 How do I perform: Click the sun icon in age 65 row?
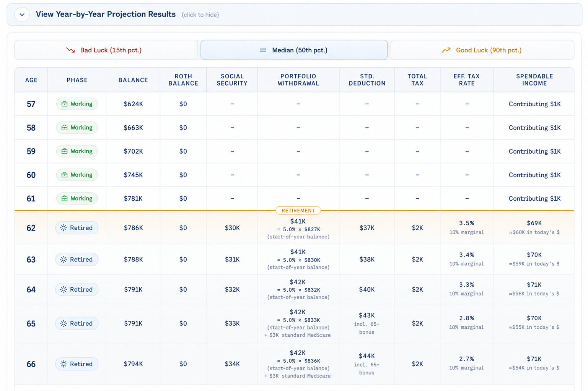64,323
